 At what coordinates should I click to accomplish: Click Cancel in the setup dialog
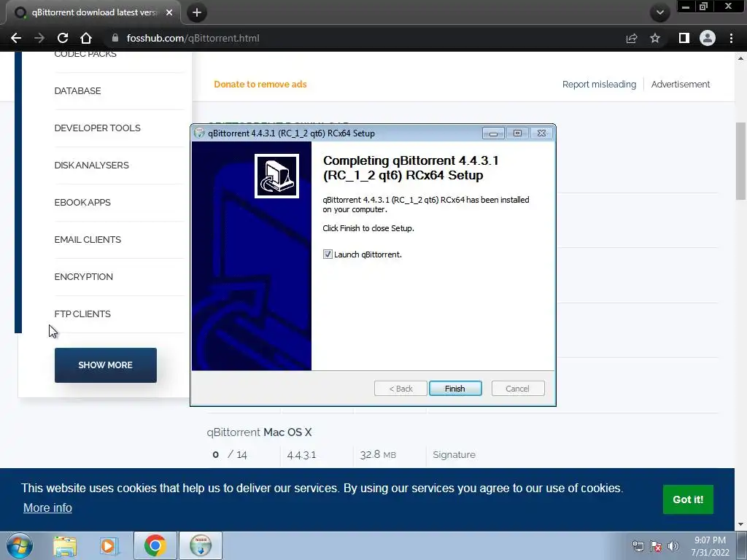coord(517,389)
